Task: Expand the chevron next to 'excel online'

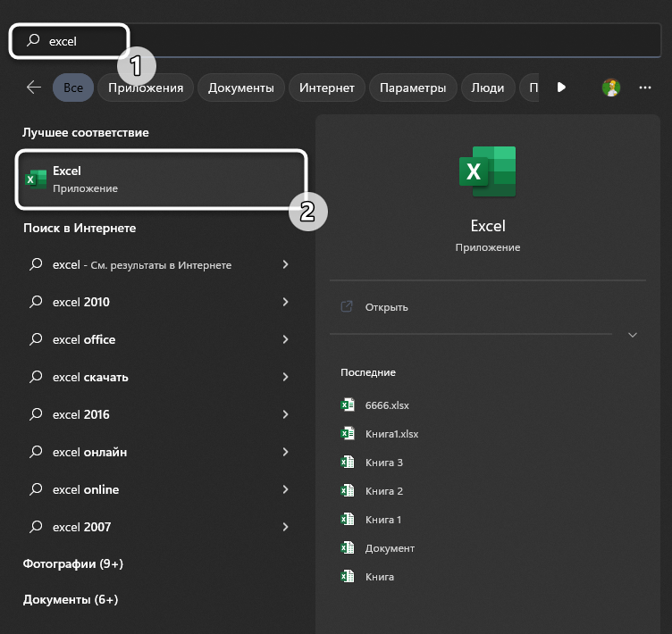Action: pyautogui.click(x=285, y=489)
